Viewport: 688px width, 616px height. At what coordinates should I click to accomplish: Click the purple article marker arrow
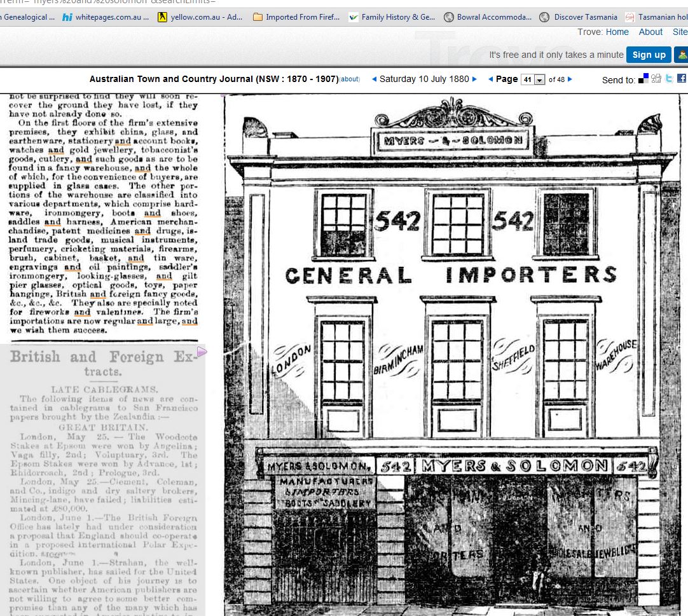coord(202,352)
